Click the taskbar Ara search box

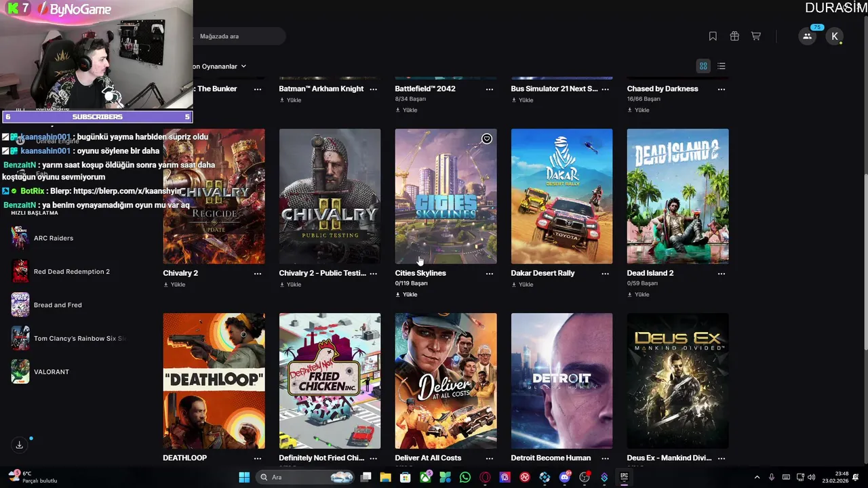tap(305, 477)
